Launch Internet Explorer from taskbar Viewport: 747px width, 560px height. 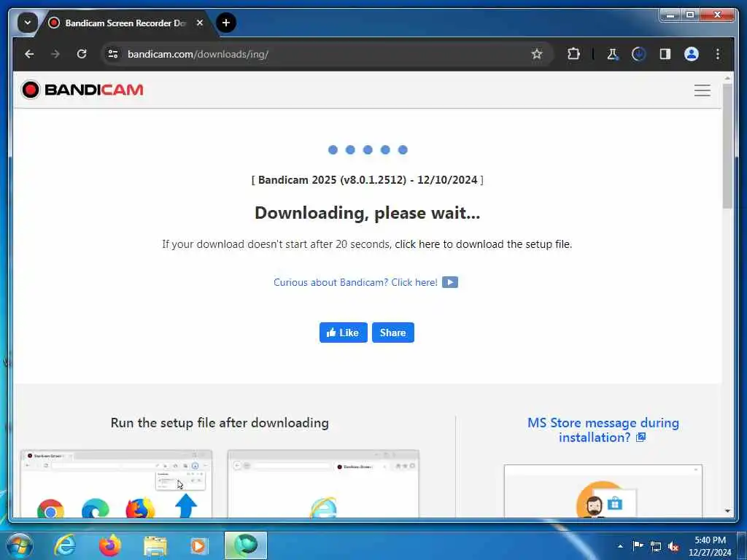tap(65, 545)
